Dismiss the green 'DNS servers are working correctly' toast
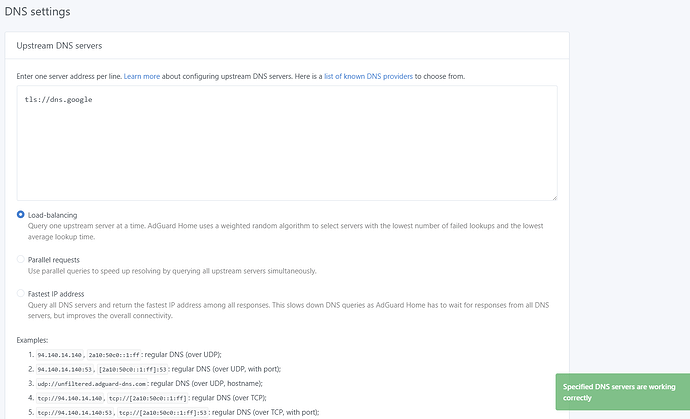The height and width of the screenshot is (419, 690). click(620, 391)
